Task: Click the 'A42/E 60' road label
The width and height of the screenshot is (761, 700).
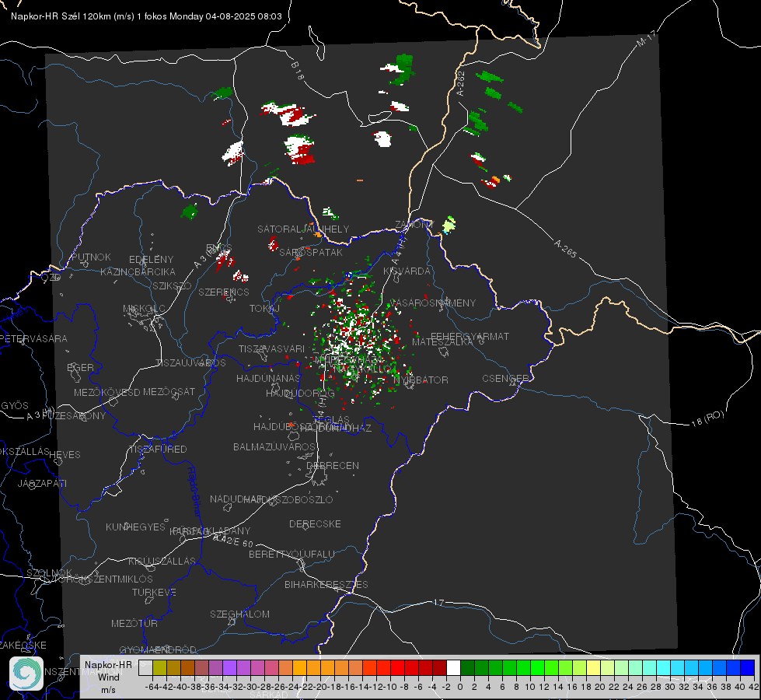Action: point(233,541)
